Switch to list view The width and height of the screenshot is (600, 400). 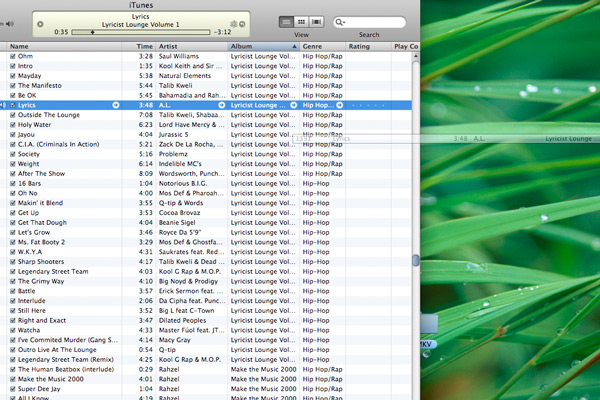pyautogui.click(x=286, y=22)
